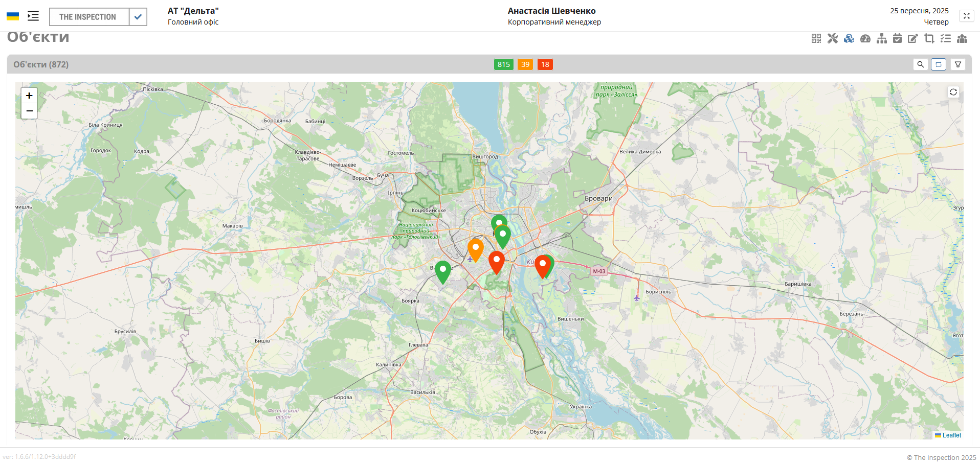Open the organization hierarchy icon
The width and height of the screenshot is (980, 464).
[x=882, y=38]
